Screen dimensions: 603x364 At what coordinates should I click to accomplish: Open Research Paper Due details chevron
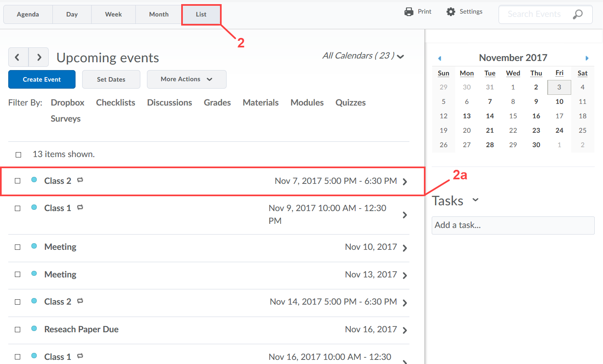[404, 330]
